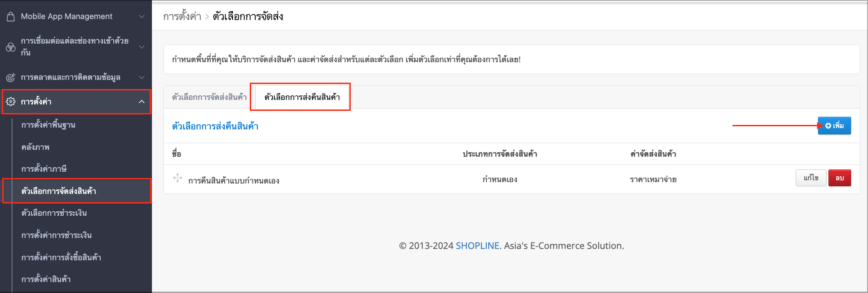868x293 pixels.
Task: Click the ตัวเลือกการส่งคืนสินค้า blue section heading
Action: tap(215, 126)
